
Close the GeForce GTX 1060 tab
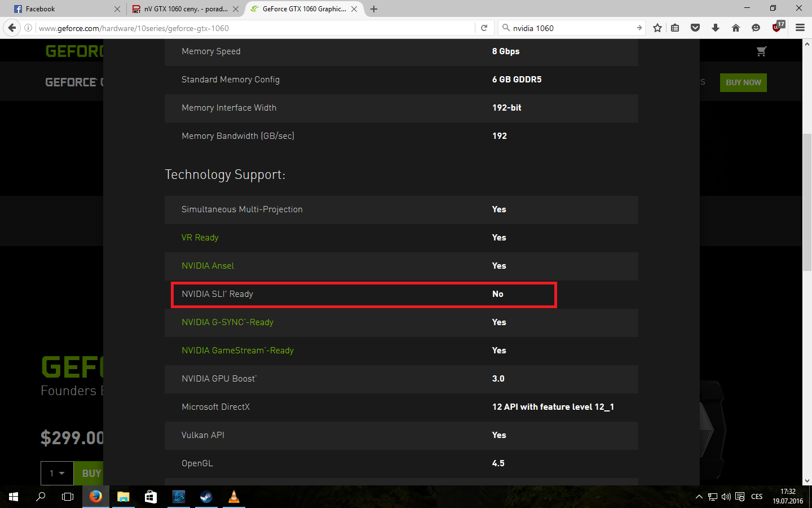(x=354, y=9)
